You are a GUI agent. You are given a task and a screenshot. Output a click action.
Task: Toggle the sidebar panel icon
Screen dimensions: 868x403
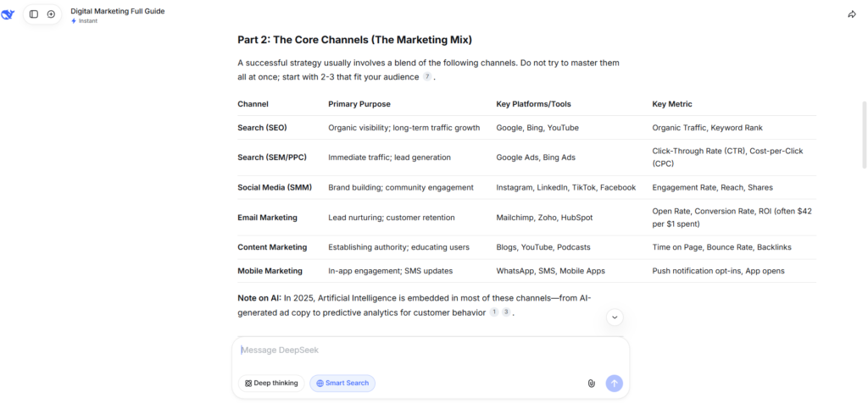(x=34, y=14)
